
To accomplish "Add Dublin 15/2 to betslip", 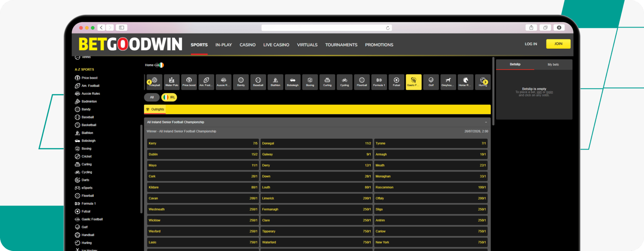I will coord(203,154).
